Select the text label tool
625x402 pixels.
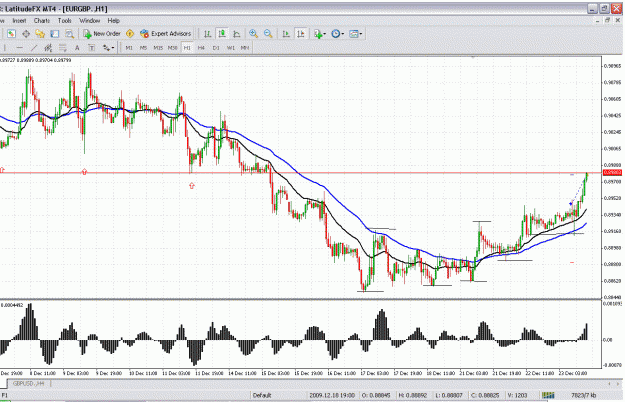tap(92, 48)
